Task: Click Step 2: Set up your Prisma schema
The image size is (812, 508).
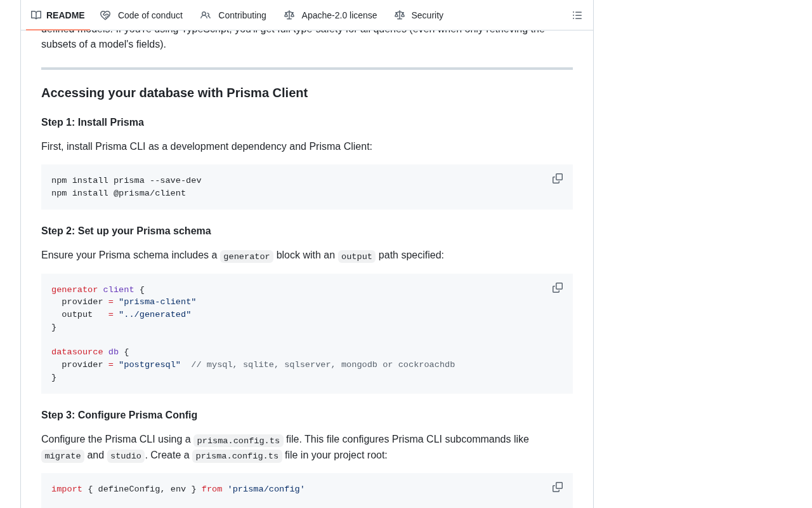Action: pos(126,231)
